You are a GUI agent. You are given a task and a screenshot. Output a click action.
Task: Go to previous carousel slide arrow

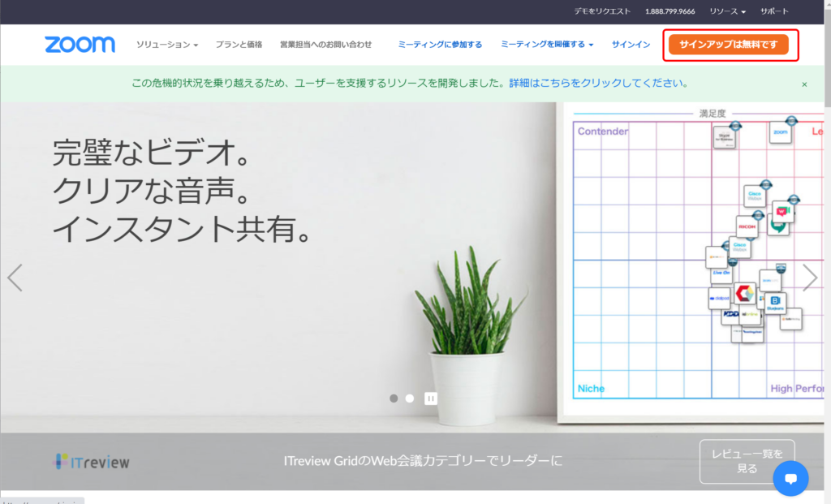click(15, 278)
